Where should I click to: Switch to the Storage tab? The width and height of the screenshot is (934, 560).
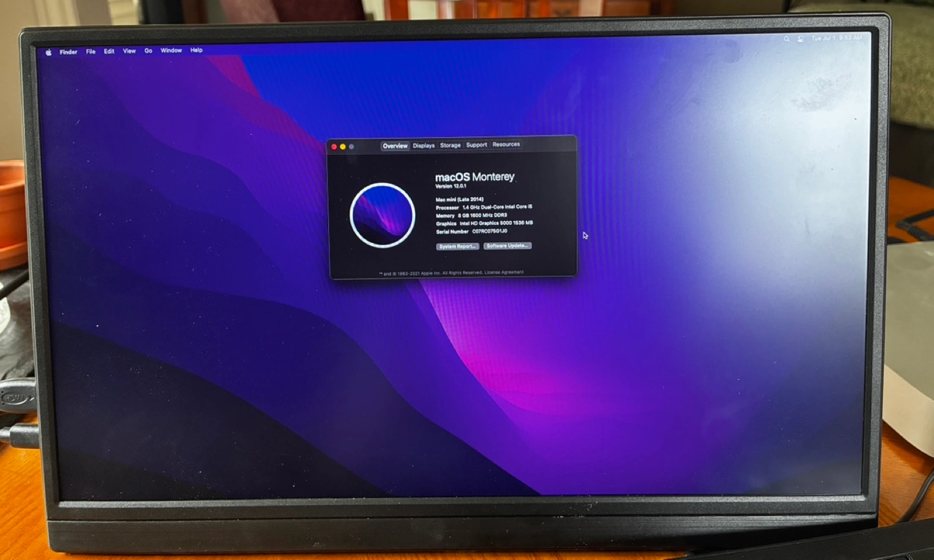point(450,145)
